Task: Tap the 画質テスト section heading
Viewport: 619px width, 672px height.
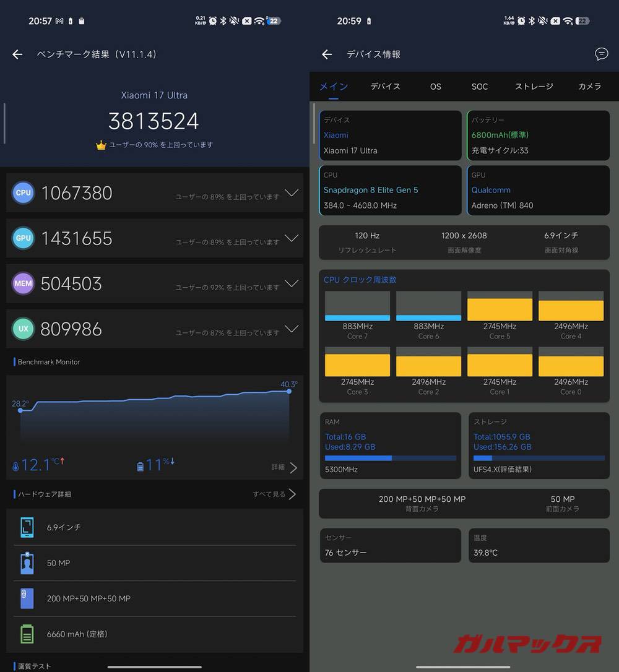Action: point(34,666)
